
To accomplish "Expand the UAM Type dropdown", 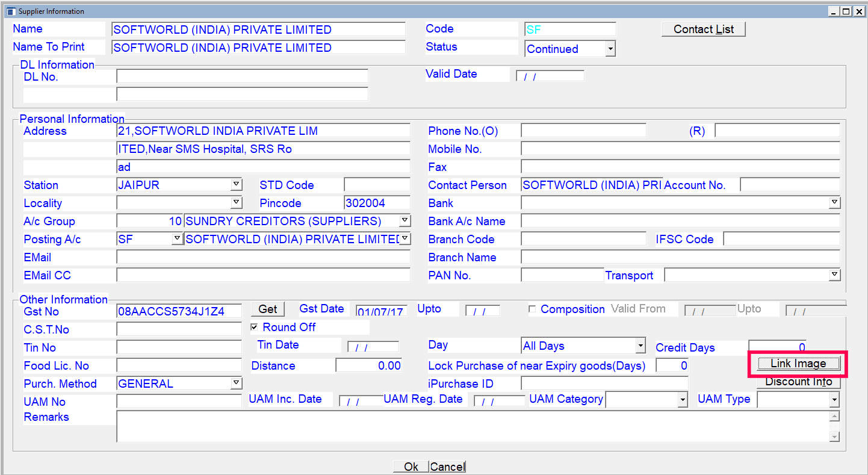I will click(834, 399).
